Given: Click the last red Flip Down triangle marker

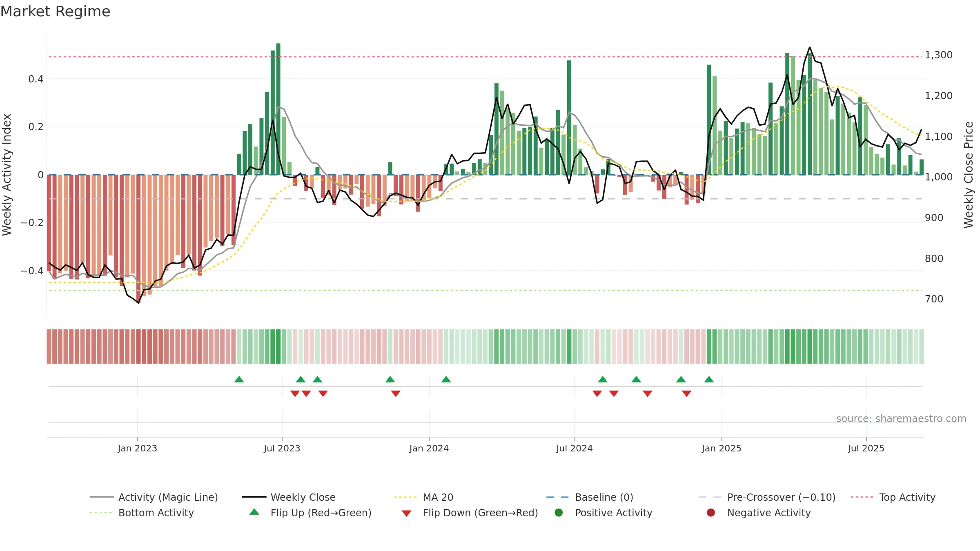Looking at the screenshot, I should (687, 393).
